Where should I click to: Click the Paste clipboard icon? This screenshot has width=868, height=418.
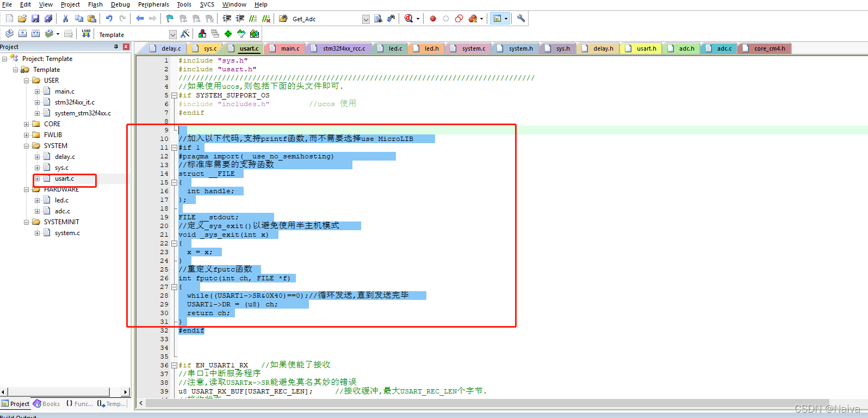pyautogui.click(x=92, y=19)
